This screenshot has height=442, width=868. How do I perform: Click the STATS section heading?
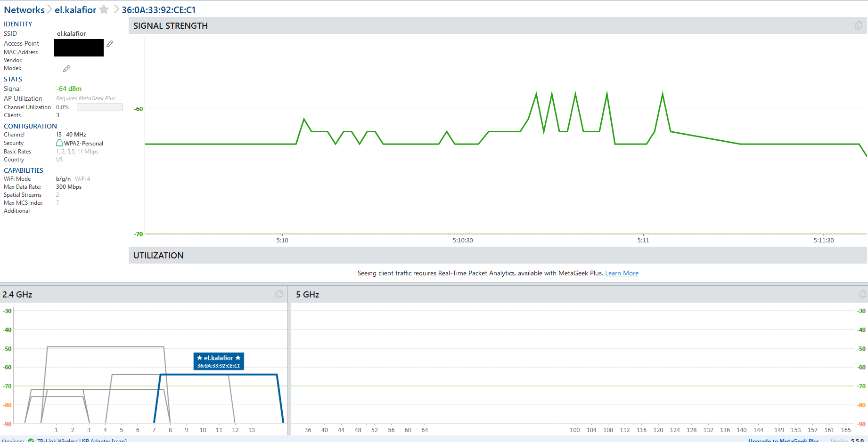click(x=13, y=79)
